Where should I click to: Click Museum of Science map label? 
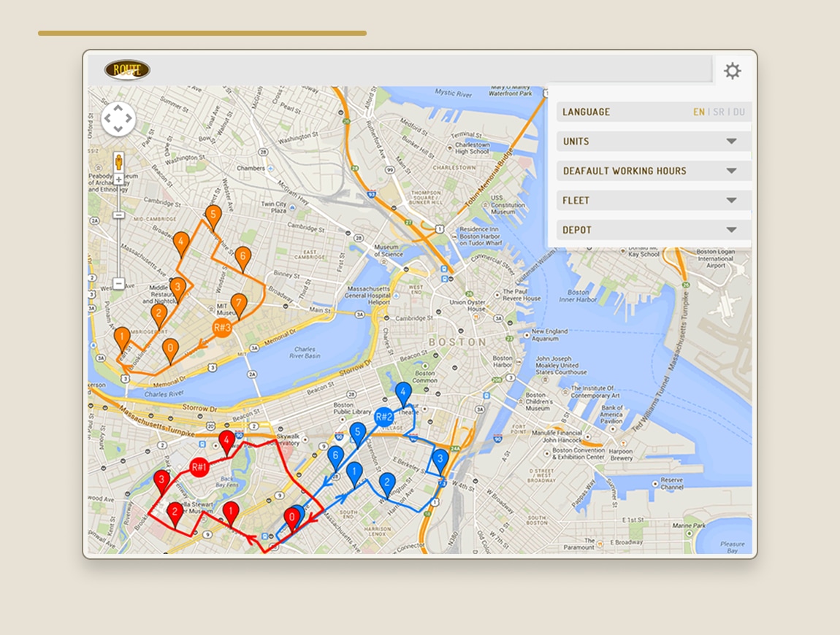[386, 250]
